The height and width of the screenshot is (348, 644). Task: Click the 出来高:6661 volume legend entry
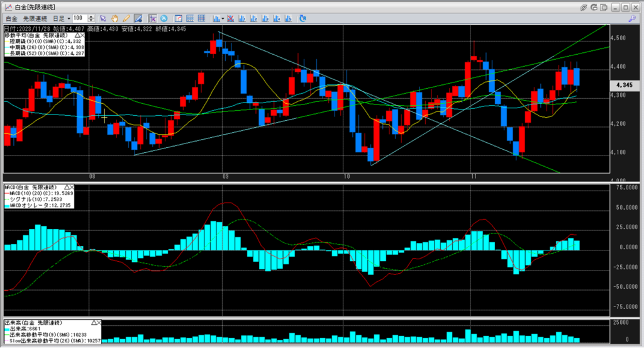[23, 329]
